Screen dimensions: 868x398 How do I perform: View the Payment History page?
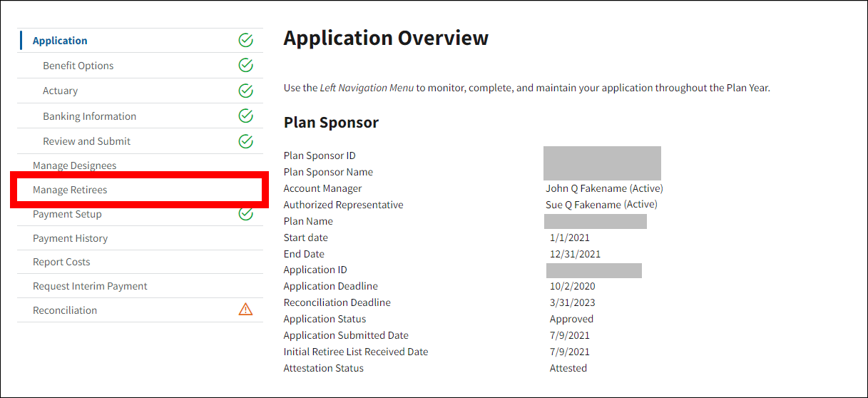click(70, 238)
